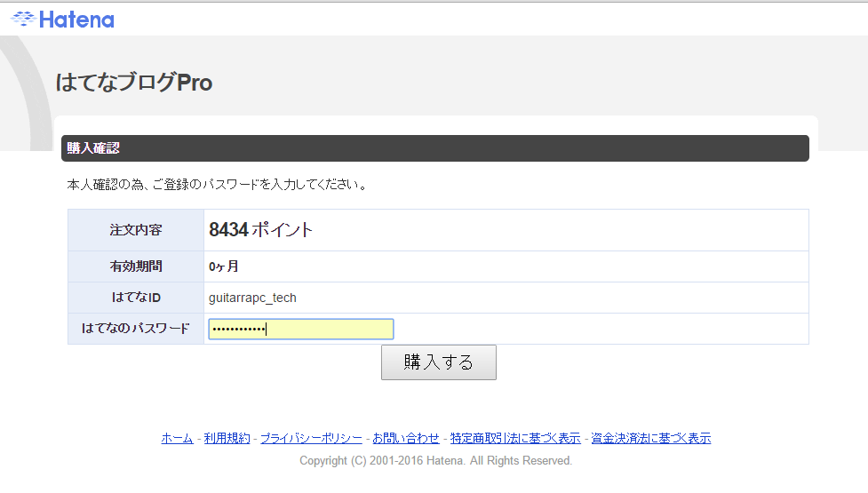Image resolution: width=868 pixels, height=493 pixels.
Task: Open the プライバシーポリシー link
Action: 311,438
